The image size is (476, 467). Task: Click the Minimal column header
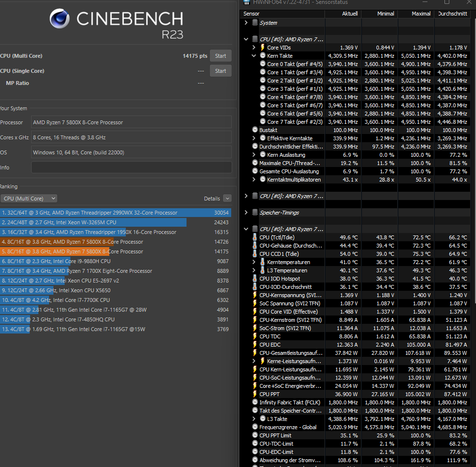pos(379,14)
